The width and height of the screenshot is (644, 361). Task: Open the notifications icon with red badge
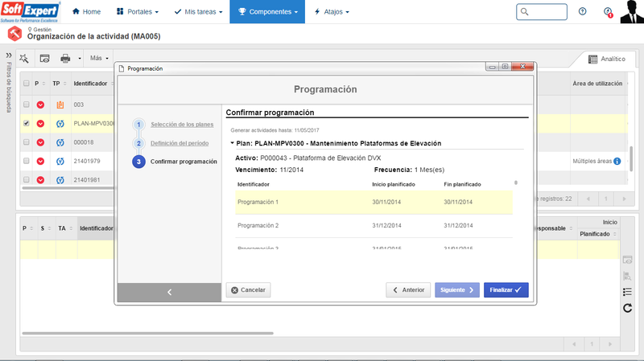click(x=608, y=12)
